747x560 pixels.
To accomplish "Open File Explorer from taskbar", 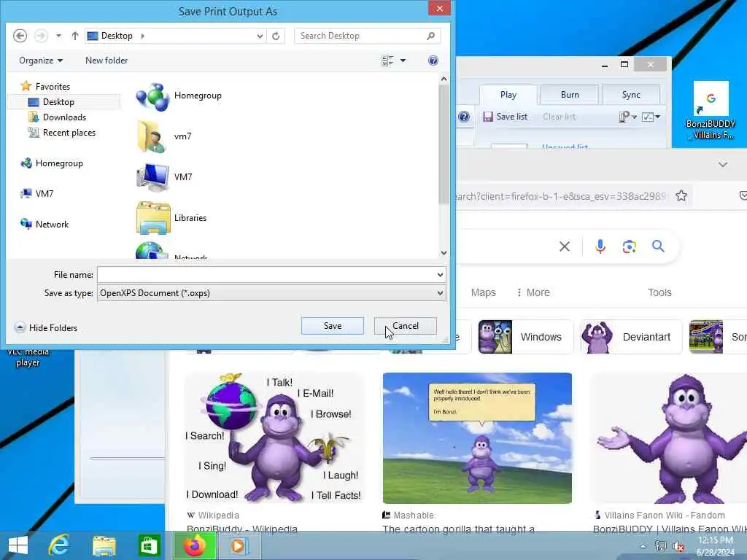I will (x=104, y=545).
